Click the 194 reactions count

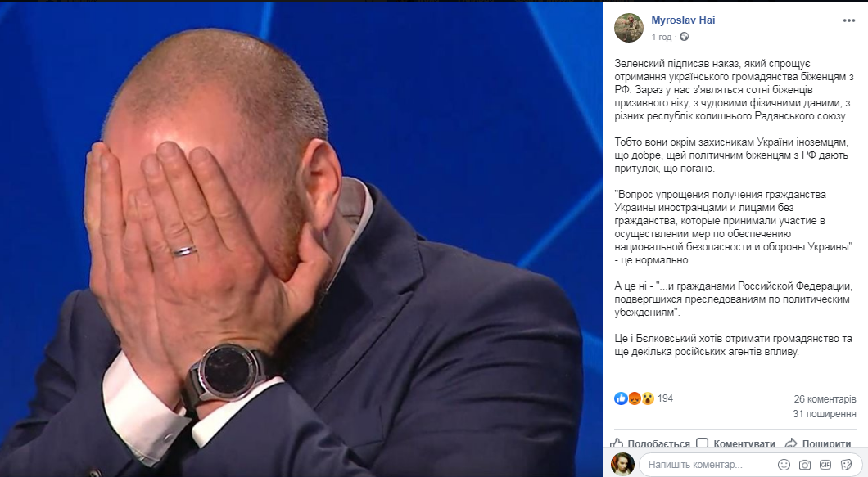[665, 398]
